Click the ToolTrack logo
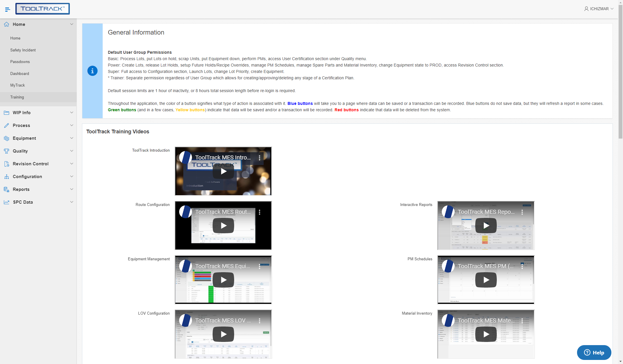Screen dimensions: 623x364 [x=42, y=9]
